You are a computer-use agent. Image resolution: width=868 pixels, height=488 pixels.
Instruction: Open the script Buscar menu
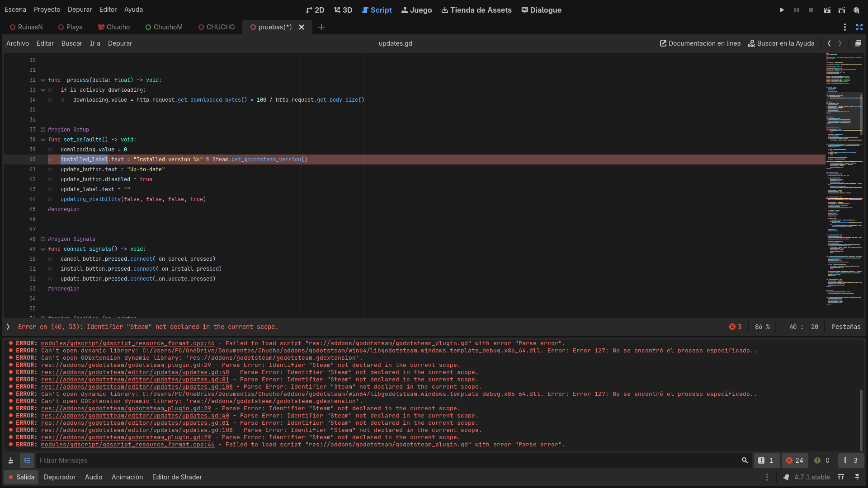tap(72, 43)
